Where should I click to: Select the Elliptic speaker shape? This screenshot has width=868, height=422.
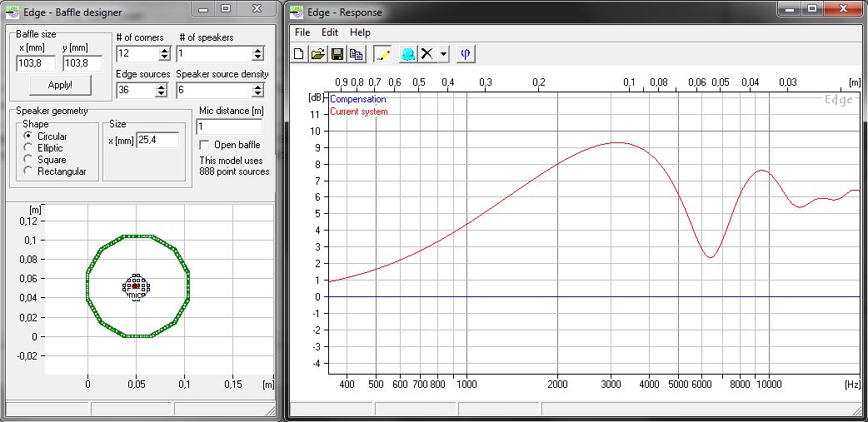pos(28,148)
